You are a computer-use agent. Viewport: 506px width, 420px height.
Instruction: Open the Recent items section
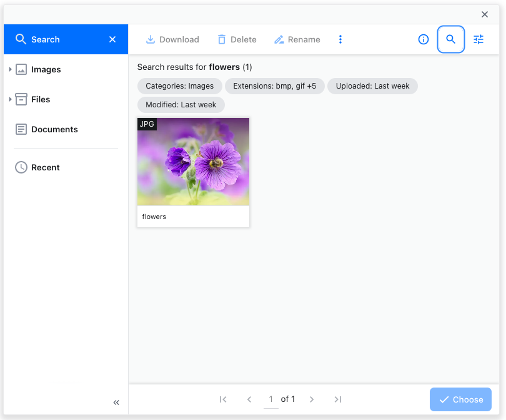pyautogui.click(x=45, y=167)
